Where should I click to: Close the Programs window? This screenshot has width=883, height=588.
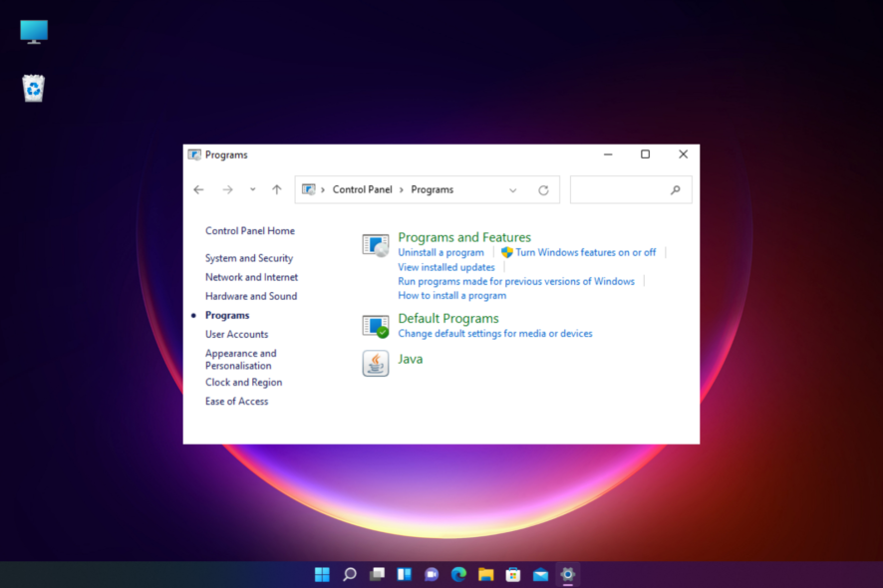pyautogui.click(x=683, y=154)
